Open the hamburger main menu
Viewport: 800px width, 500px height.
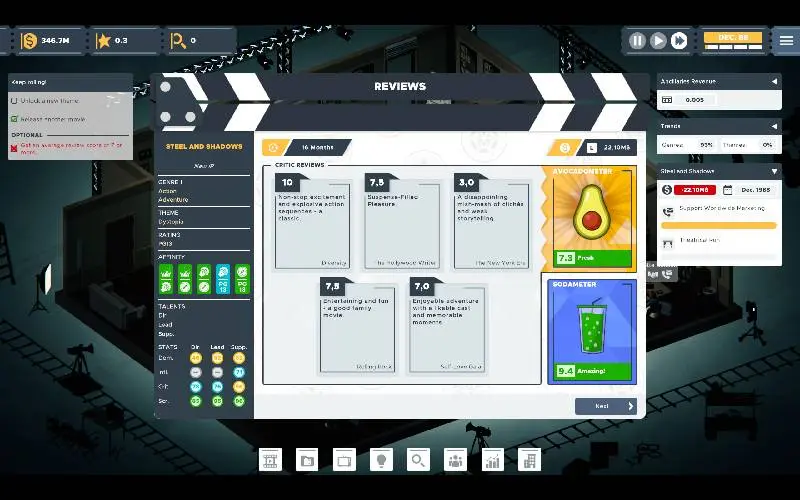pyautogui.click(x=787, y=41)
